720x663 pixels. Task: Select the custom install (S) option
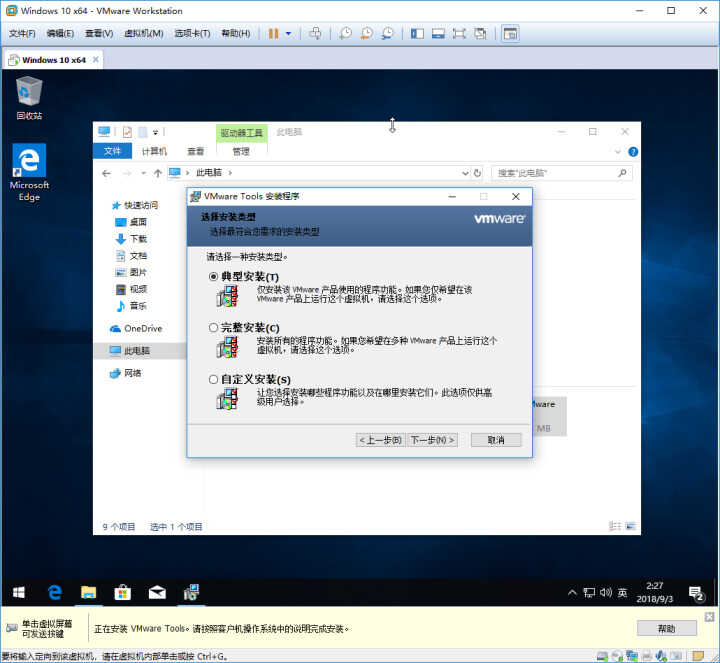214,380
